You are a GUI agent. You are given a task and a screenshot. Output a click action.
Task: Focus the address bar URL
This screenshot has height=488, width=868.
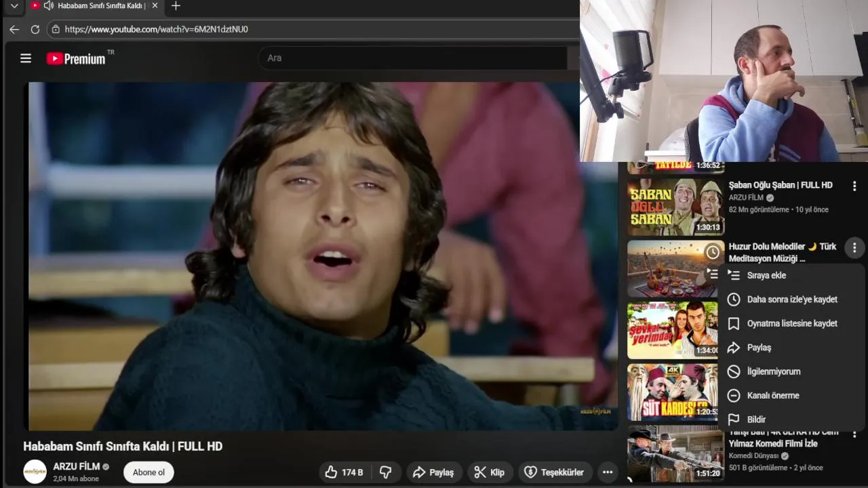[x=157, y=29]
